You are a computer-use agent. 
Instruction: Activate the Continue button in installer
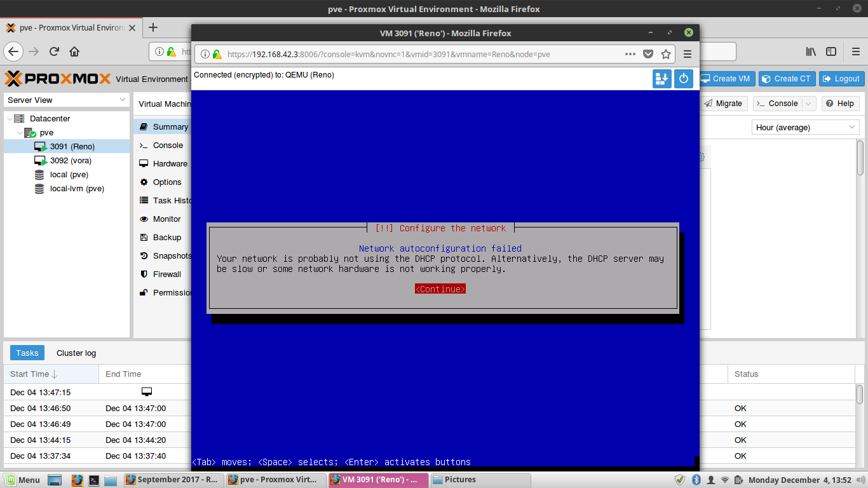440,289
